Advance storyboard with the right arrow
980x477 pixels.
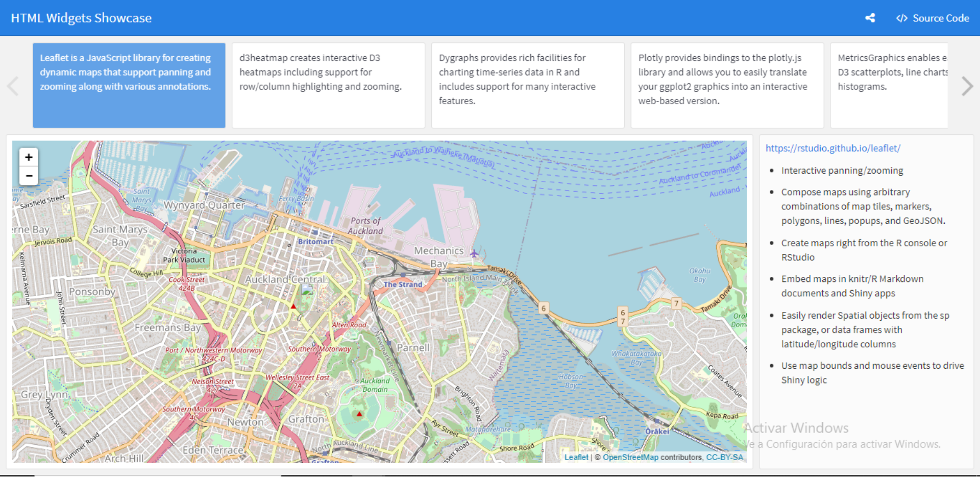[x=967, y=86]
